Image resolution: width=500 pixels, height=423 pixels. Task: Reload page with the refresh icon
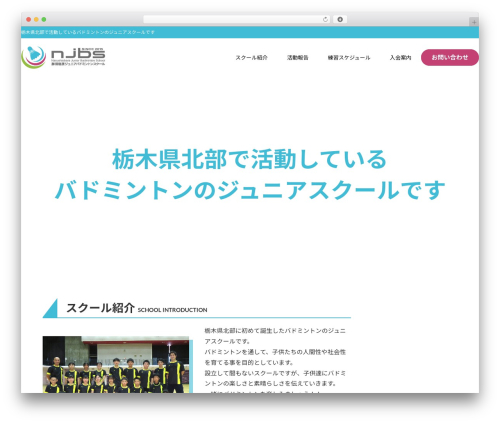pos(325,19)
